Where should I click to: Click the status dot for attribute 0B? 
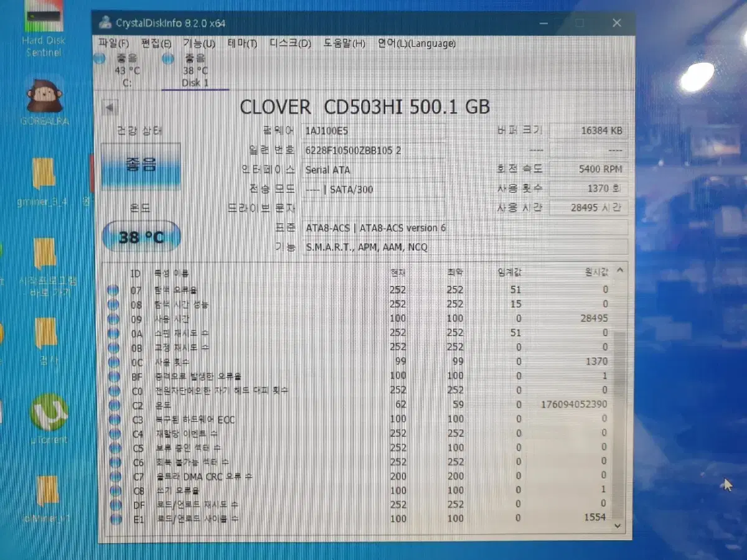click(113, 347)
